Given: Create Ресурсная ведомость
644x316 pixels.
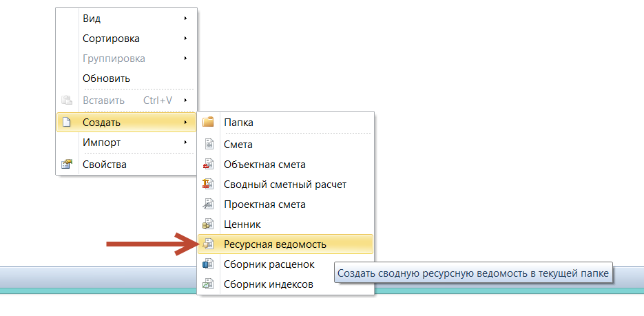Looking at the screenshot, I should point(285,244).
